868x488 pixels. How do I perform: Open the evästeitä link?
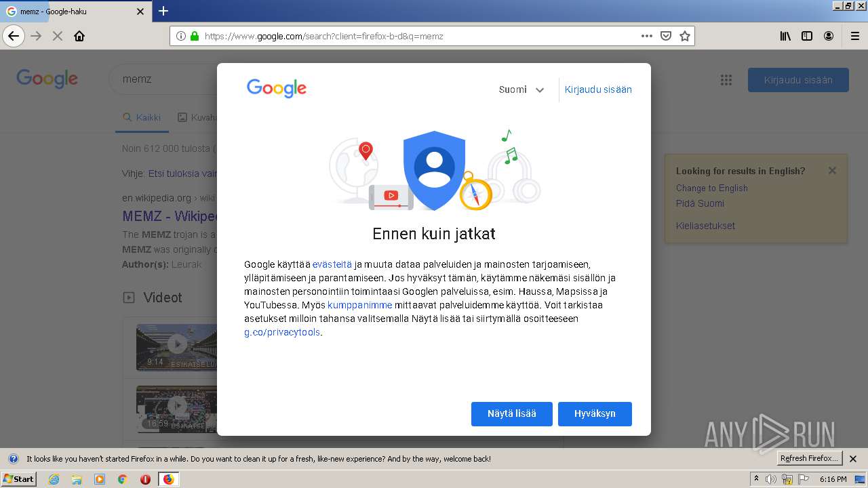332,264
